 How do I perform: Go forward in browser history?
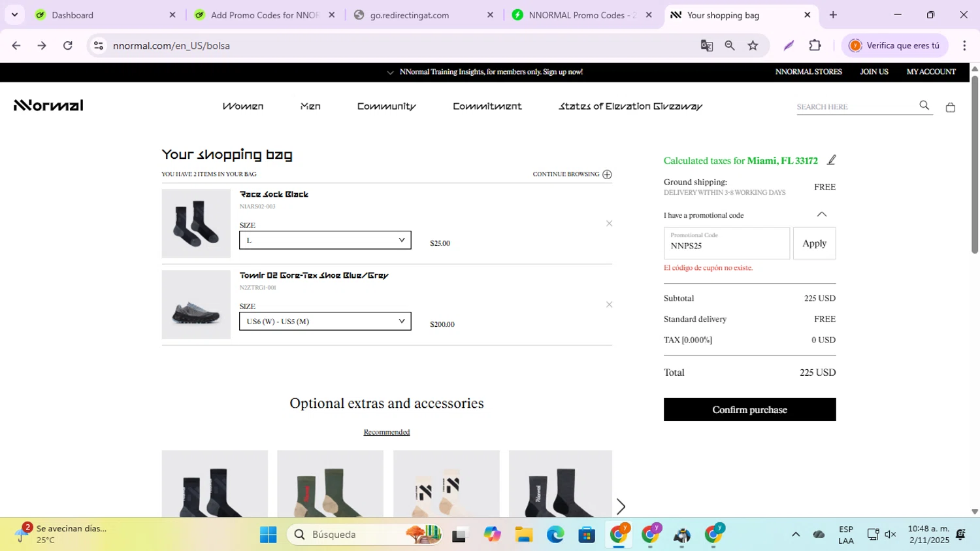[42, 46]
